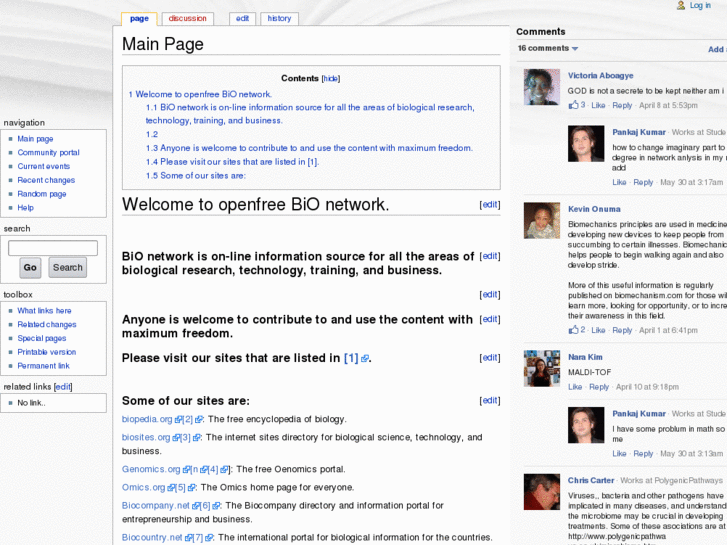
Task: Reply to Kevin Onuma's comment
Action: click(622, 330)
